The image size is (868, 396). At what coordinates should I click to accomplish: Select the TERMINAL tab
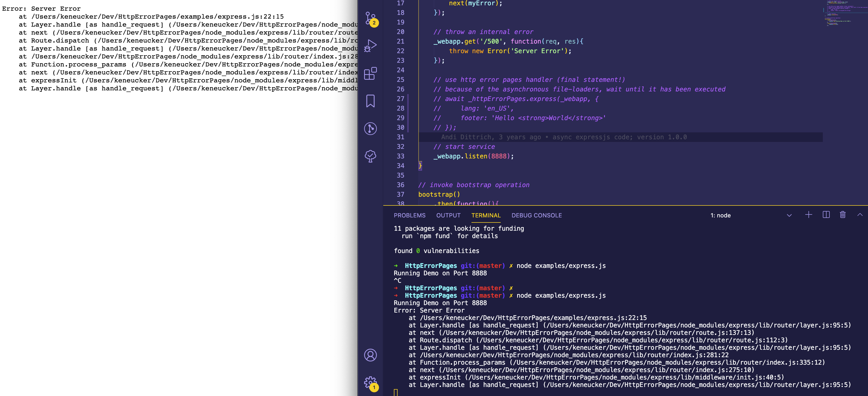pyautogui.click(x=486, y=215)
